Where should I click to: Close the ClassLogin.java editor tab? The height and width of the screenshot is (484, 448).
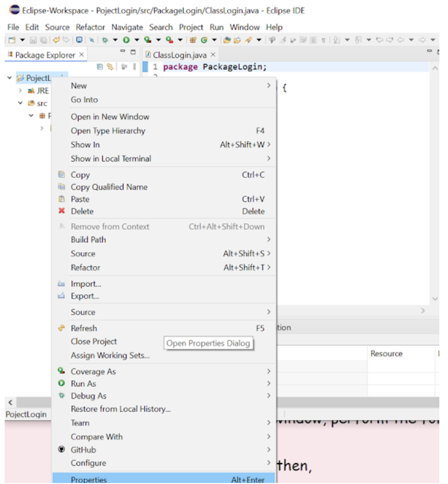tap(213, 54)
